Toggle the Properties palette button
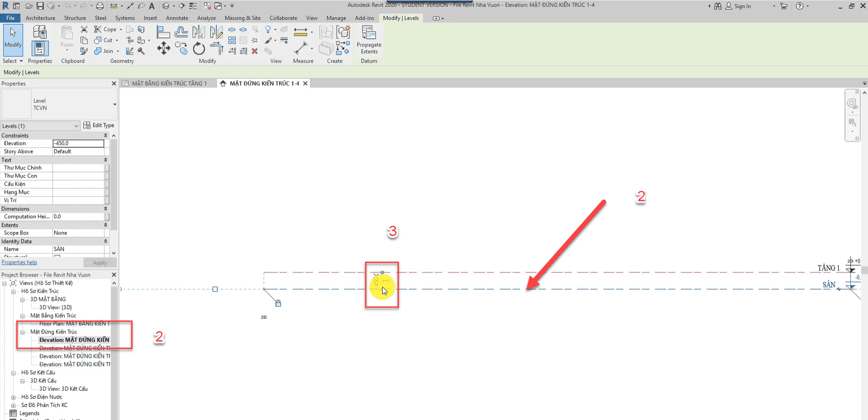The image size is (868, 420). click(x=40, y=48)
